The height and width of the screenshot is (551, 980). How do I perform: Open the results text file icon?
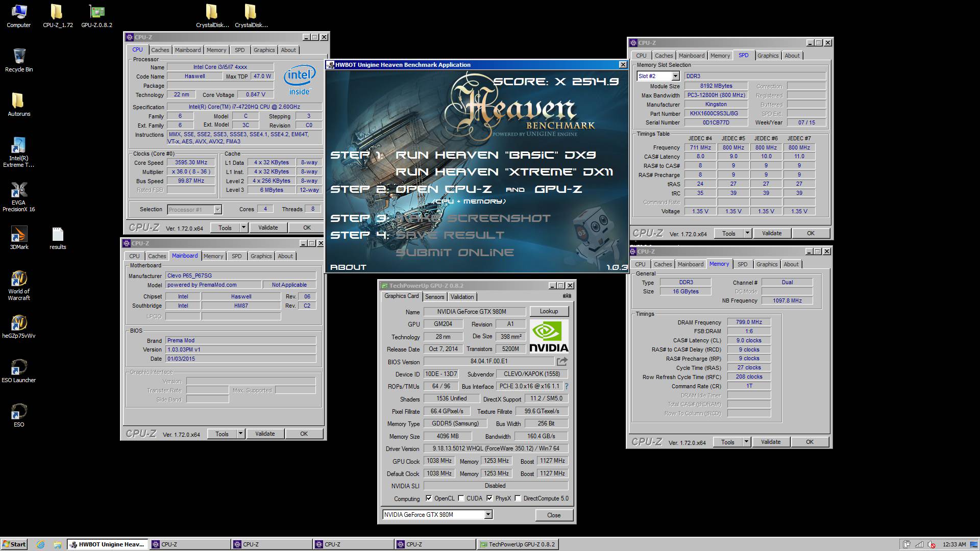click(58, 238)
